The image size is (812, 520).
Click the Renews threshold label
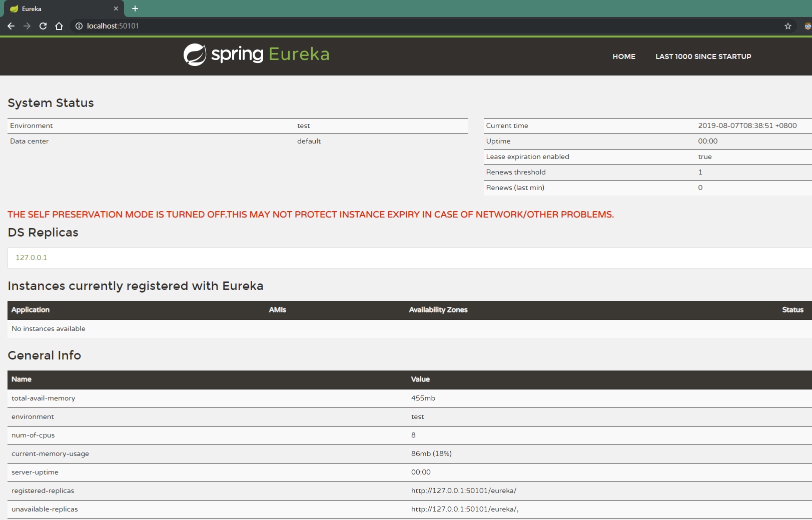(516, 172)
